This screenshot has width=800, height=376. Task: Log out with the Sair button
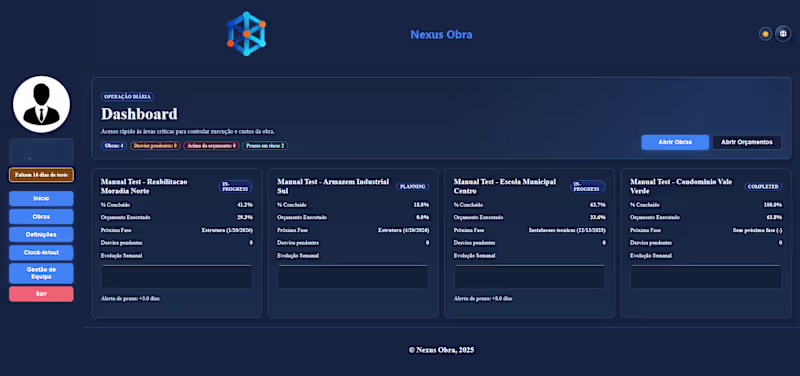click(x=41, y=294)
